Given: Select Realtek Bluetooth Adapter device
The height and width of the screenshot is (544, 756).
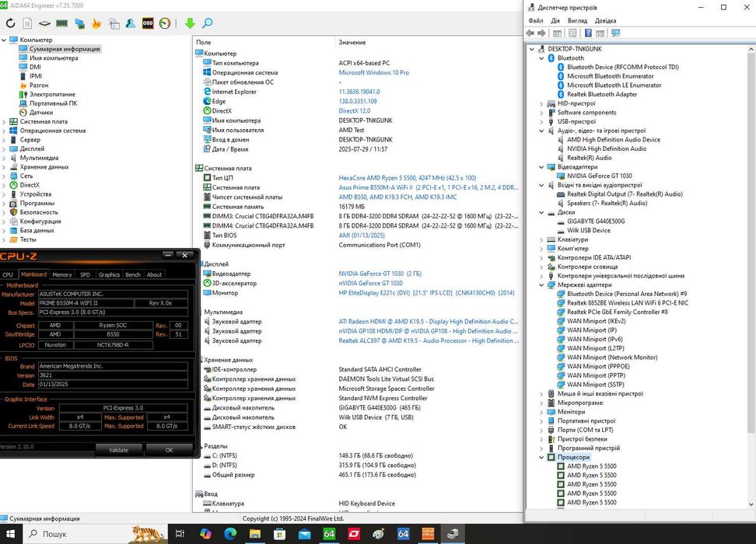Looking at the screenshot, I should click(602, 95).
